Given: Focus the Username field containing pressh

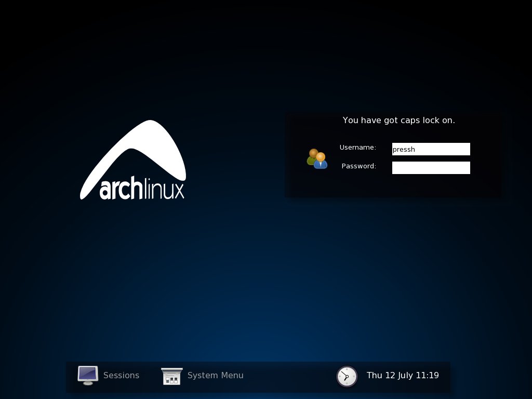Looking at the screenshot, I should coord(431,149).
